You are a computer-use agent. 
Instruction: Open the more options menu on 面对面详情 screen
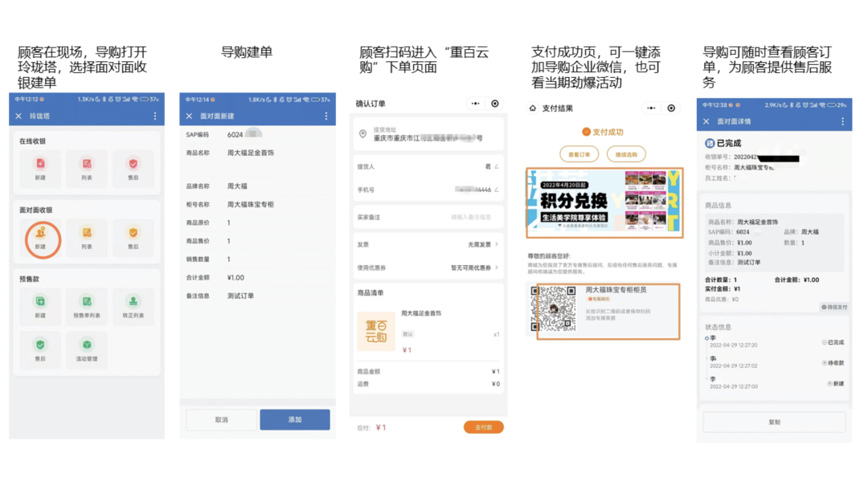[x=842, y=122]
